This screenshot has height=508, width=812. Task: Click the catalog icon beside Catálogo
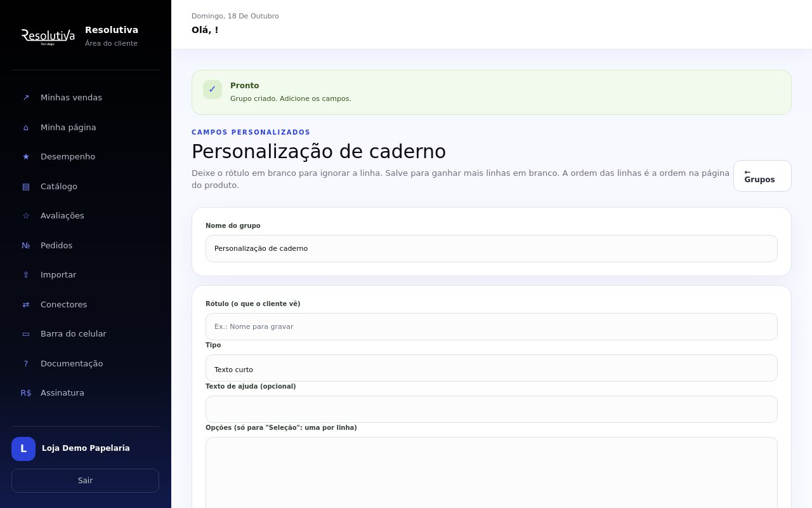(x=26, y=187)
